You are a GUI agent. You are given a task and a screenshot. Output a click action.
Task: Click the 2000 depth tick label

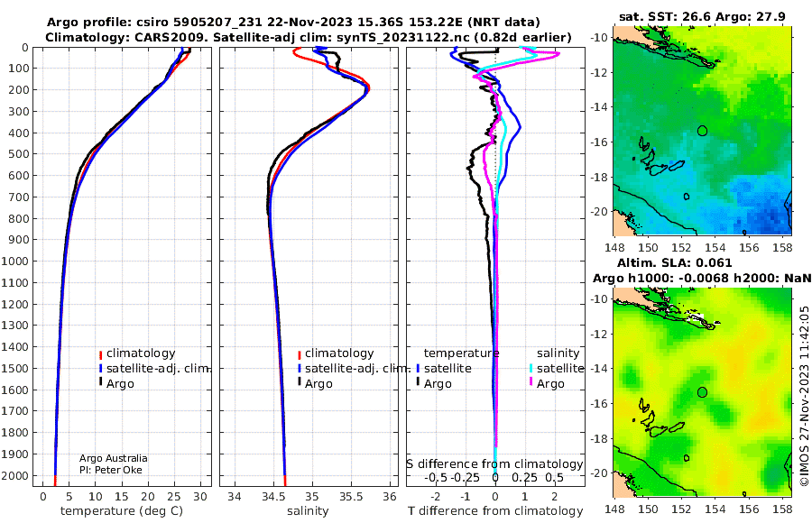tap(14, 476)
